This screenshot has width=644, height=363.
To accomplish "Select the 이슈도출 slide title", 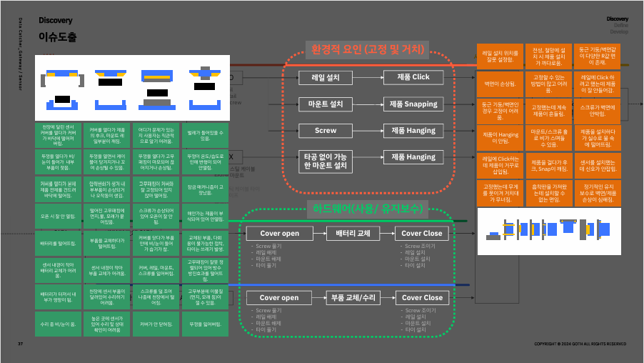I will pyautogui.click(x=58, y=37).
